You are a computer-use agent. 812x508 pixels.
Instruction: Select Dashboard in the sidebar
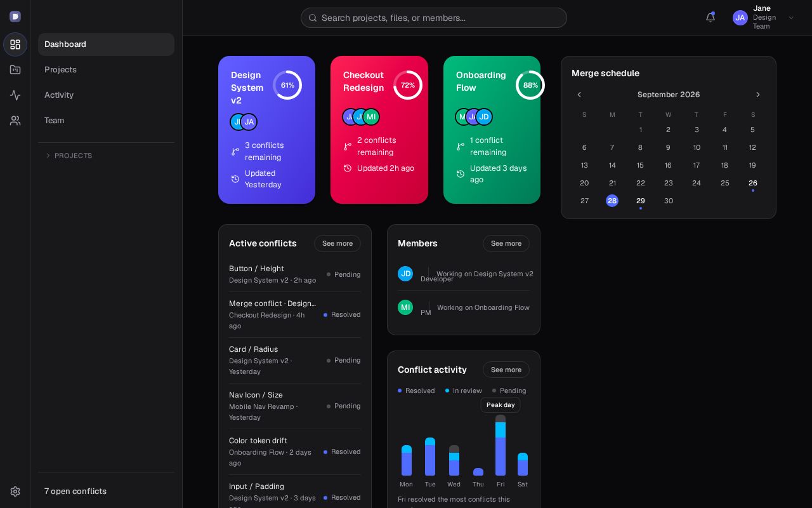[106, 44]
